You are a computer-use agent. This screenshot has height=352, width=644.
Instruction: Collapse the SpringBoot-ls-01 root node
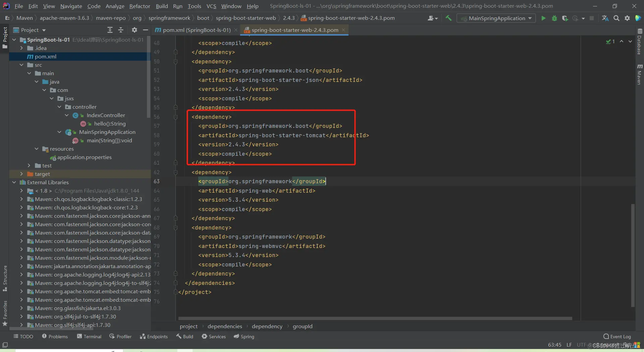(x=14, y=40)
